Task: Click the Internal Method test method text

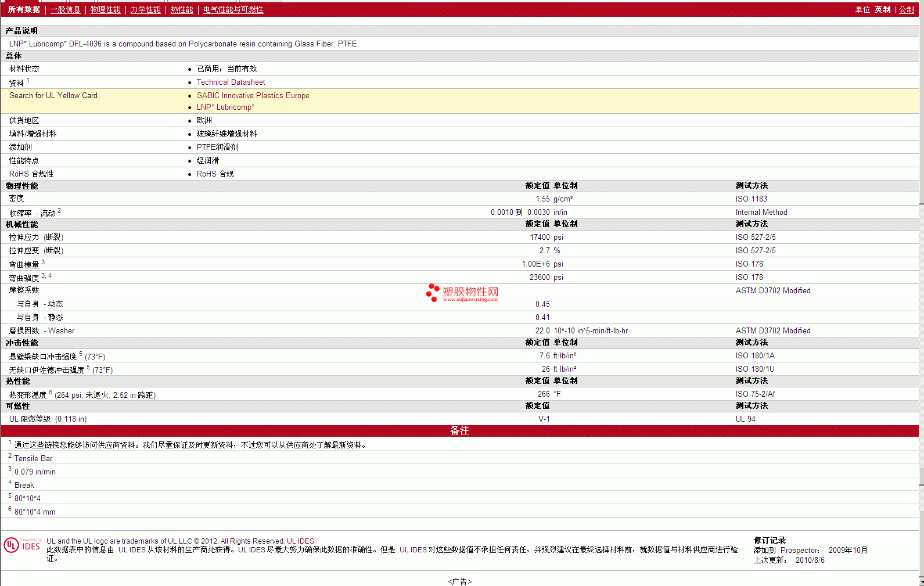Action: 761,213
